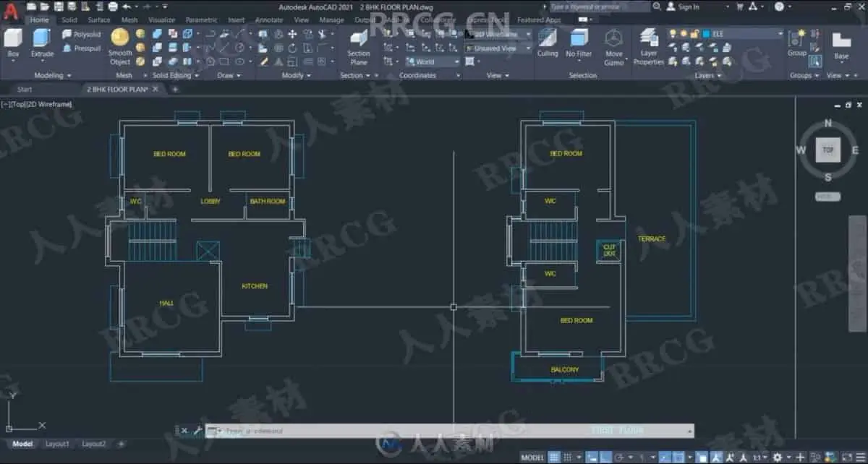Switch to the Parametric ribbon tab

[x=201, y=20]
